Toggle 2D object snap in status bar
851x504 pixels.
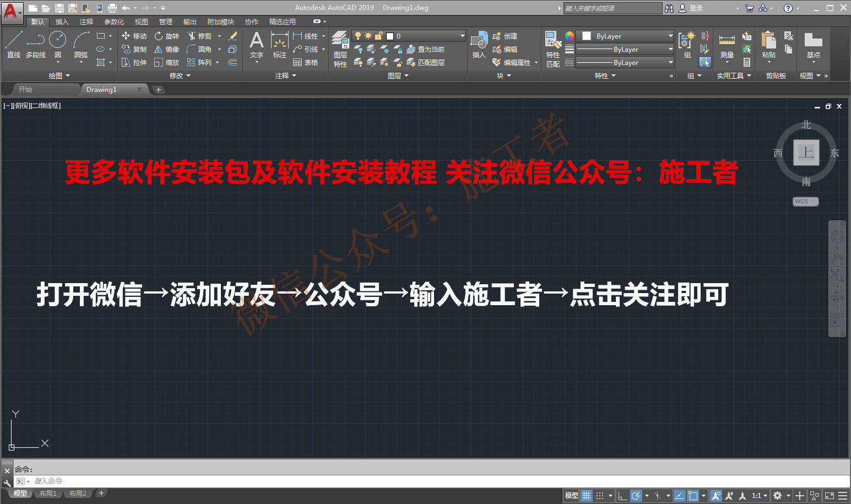coord(693,496)
